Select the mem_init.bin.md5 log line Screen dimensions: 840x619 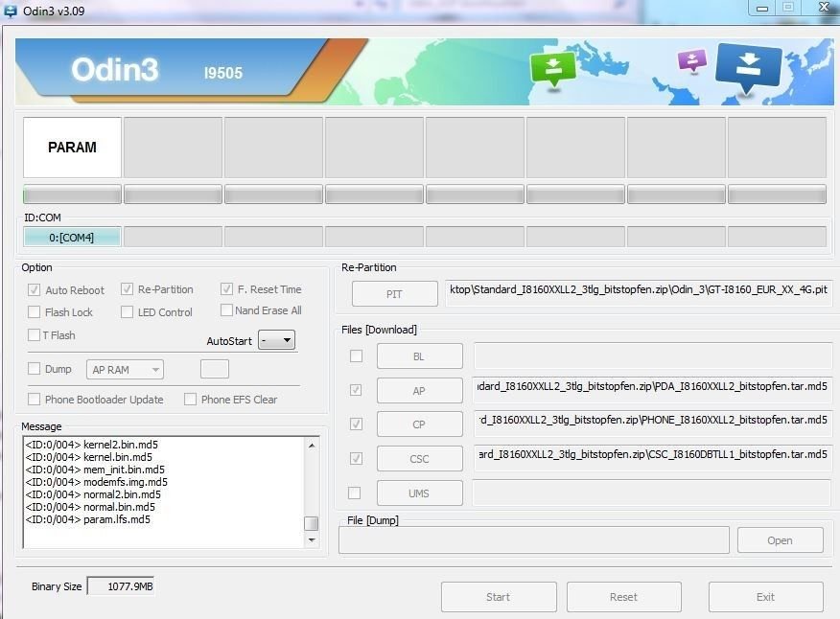(95, 470)
